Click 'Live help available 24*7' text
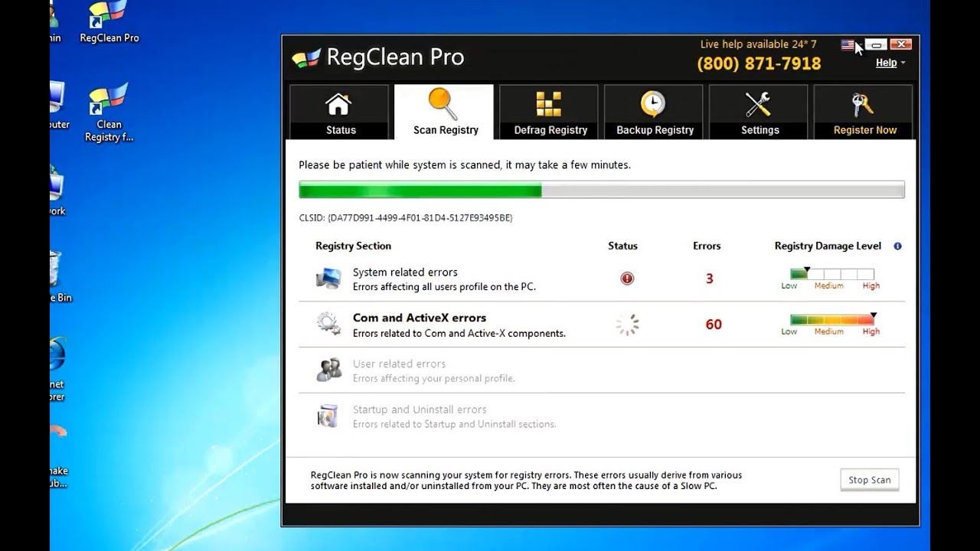The height and width of the screenshot is (551, 980). tap(759, 44)
